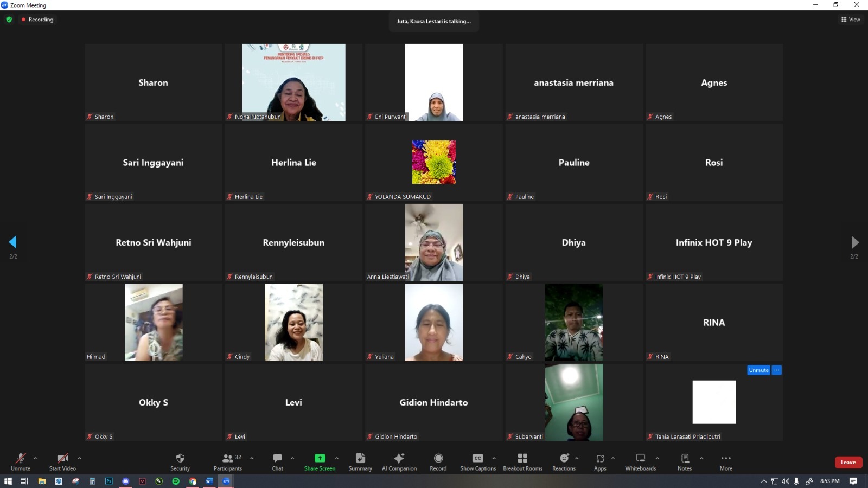Open the View layout menu
The height and width of the screenshot is (488, 868).
(x=851, y=20)
